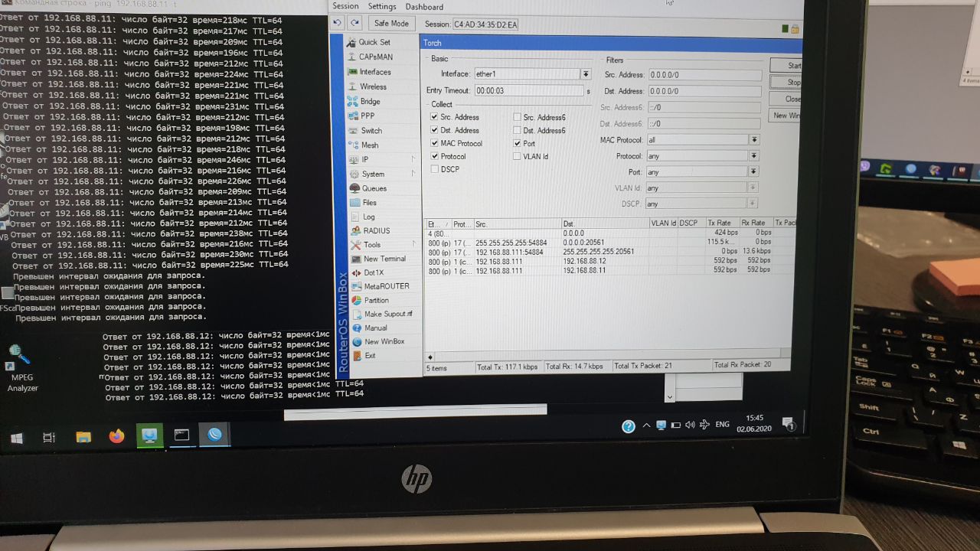Open the Windows Start menu
This screenshot has width=980, height=551.
[17, 438]
